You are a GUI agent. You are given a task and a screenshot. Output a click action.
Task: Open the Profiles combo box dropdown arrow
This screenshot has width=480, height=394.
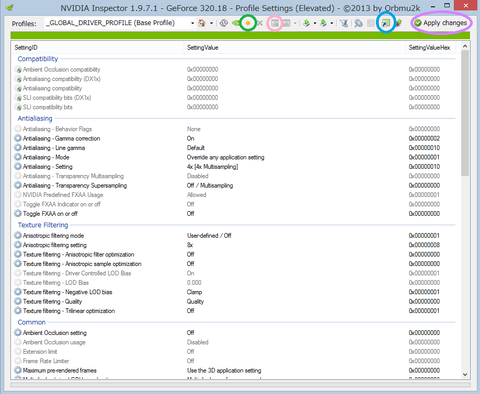(x=192, y=23)
